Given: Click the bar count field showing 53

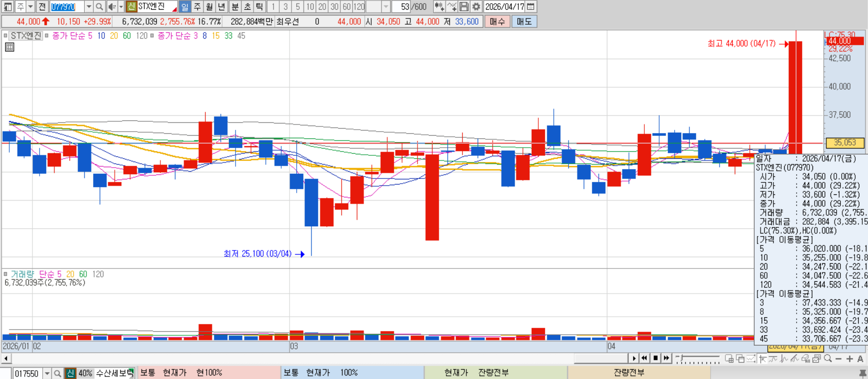Looking at the screenshot, I should coord(401,7).
